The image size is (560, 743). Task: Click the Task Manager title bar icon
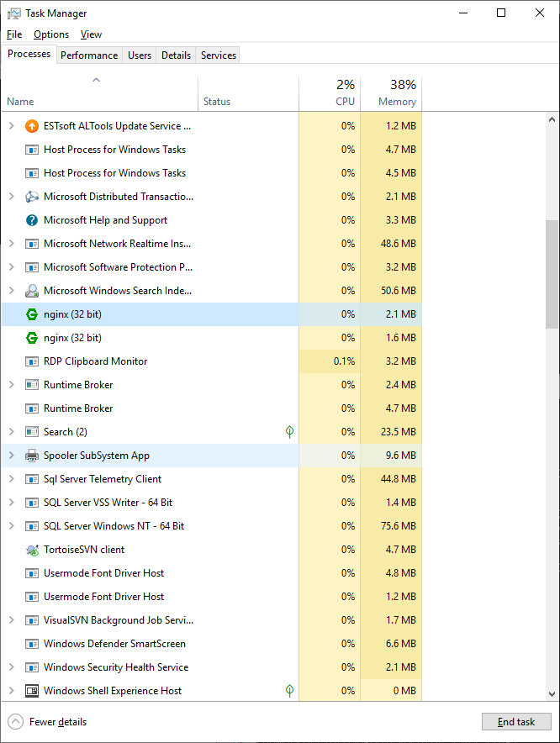(x=13, y=13)
